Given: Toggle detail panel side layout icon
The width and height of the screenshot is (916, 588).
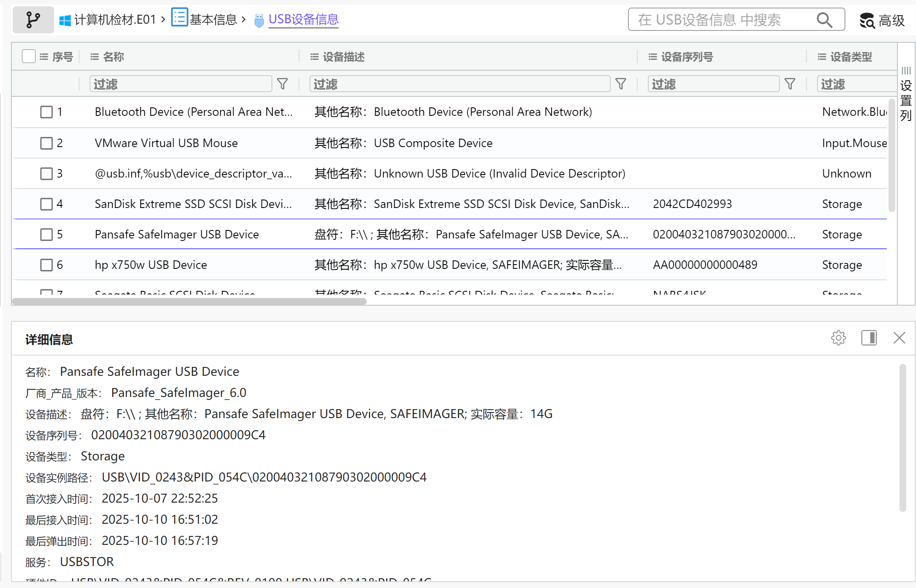Looking at the screenshot, I should [x=869, y=338].
